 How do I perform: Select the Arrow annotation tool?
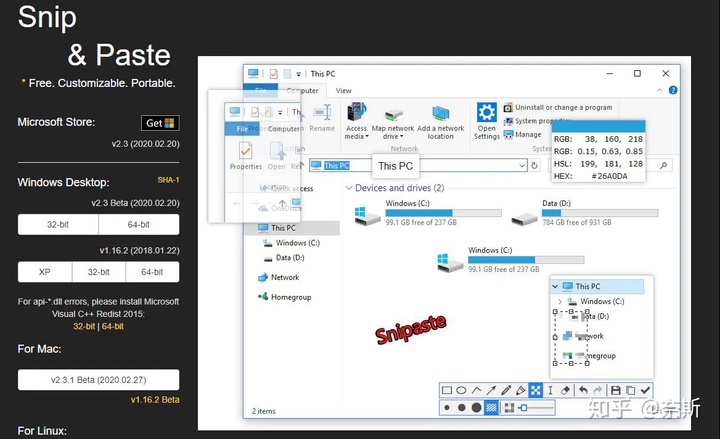coord(491,390)
